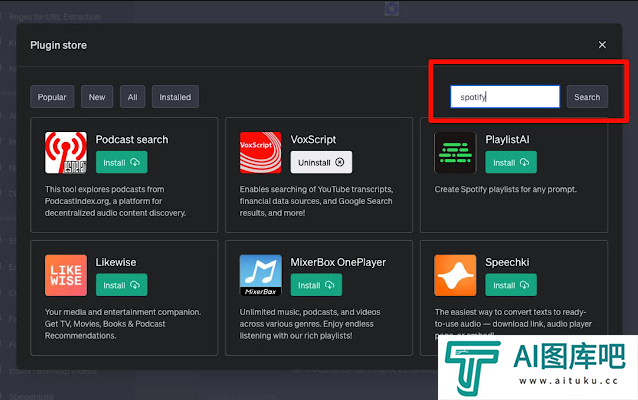The height and width of the screenshot is (400, 638).
Task: Click 'Unlimited music, podcasts, and videos' description
Action: tap(310, 324)
